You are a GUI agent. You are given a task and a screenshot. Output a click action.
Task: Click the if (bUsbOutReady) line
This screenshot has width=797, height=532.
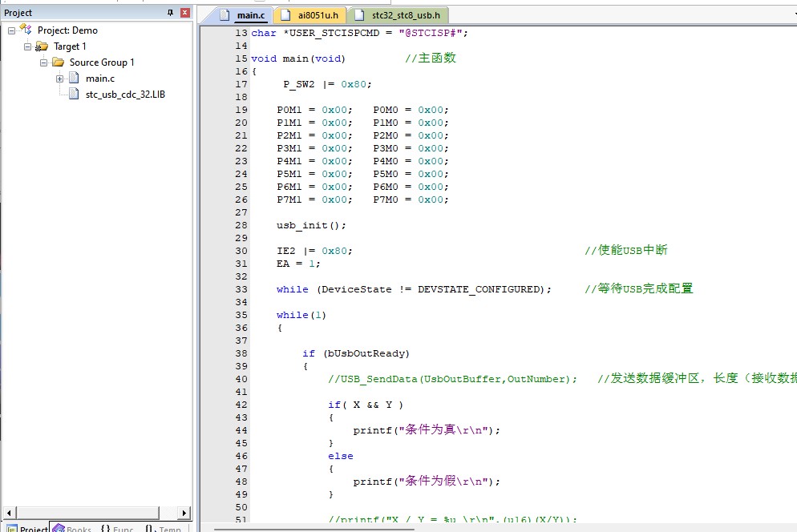click(356, 353)
